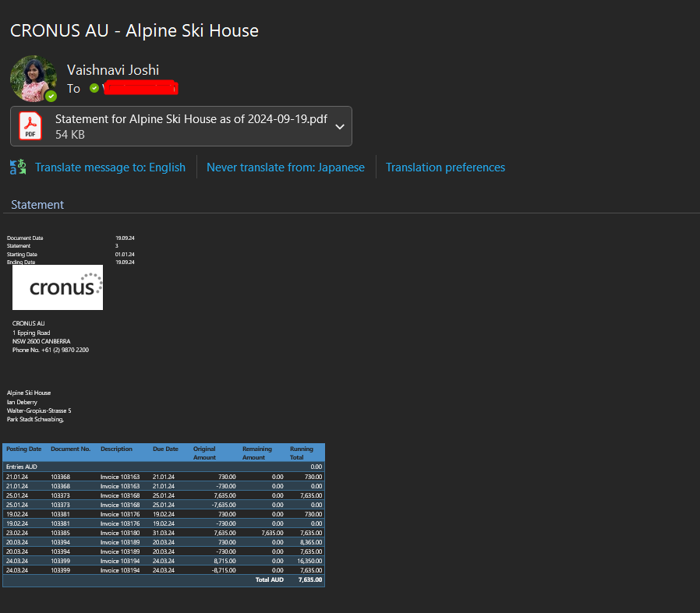
Task: Click the posting date 23.02.24
Action: pyautogui.click(x=17, y=533)
